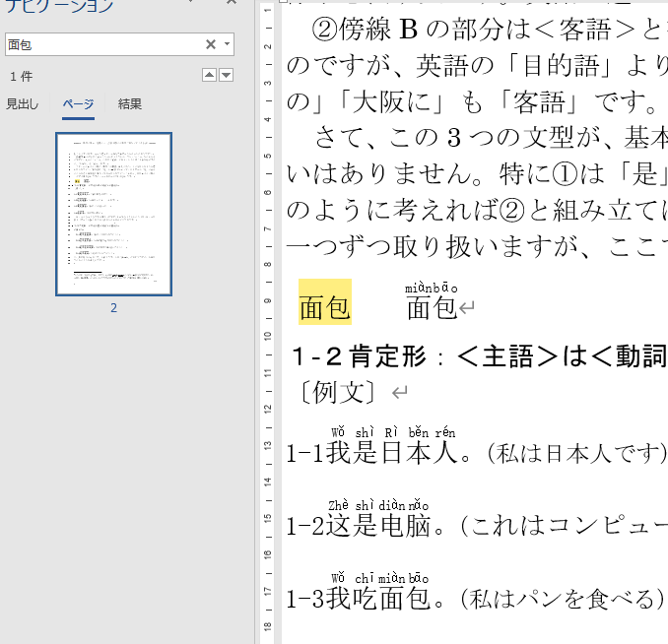Click the page number 2 label
Screen dimensions: 668x644
[x=113, y=308]
